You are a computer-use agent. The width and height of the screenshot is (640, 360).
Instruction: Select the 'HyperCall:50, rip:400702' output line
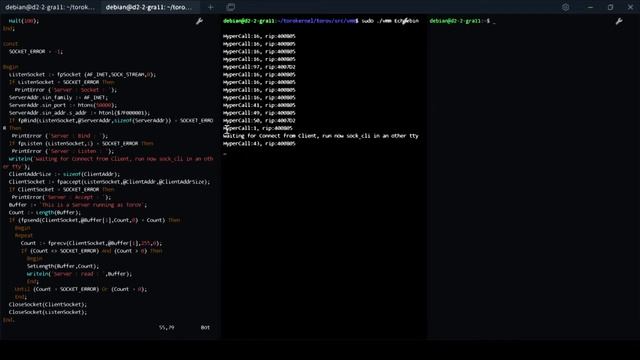[259, 121]
